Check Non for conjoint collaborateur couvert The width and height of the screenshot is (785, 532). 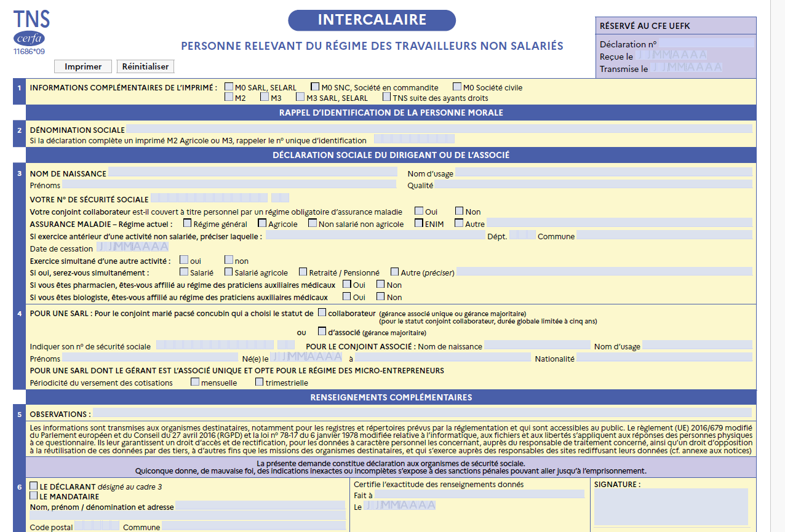(x=459, y=212)
